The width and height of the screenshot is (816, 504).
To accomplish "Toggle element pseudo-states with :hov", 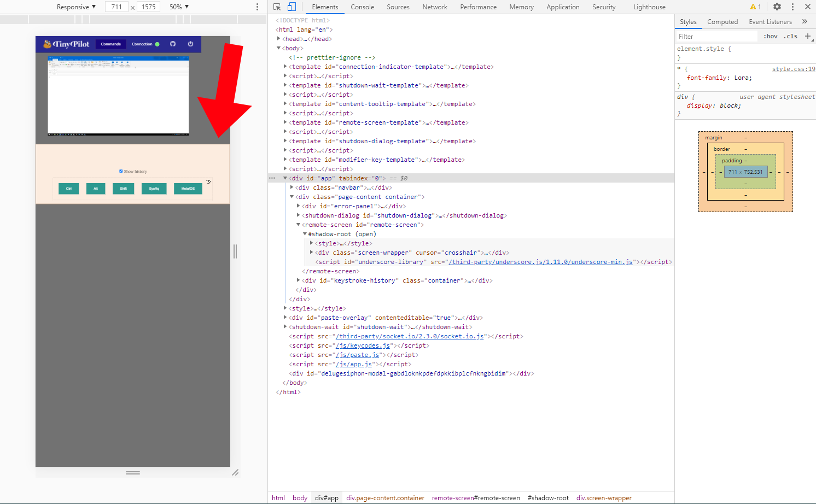I will pyautogui.click(x=770, y=36).
